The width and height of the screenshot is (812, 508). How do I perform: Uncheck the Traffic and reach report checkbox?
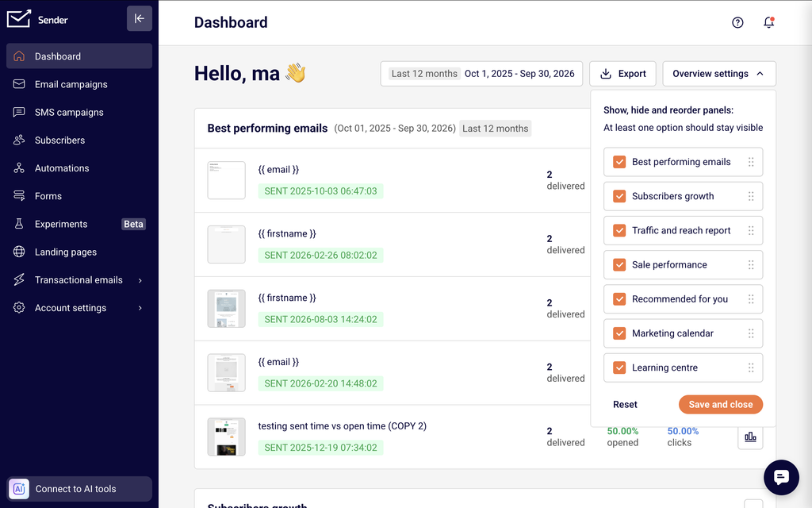619,230
